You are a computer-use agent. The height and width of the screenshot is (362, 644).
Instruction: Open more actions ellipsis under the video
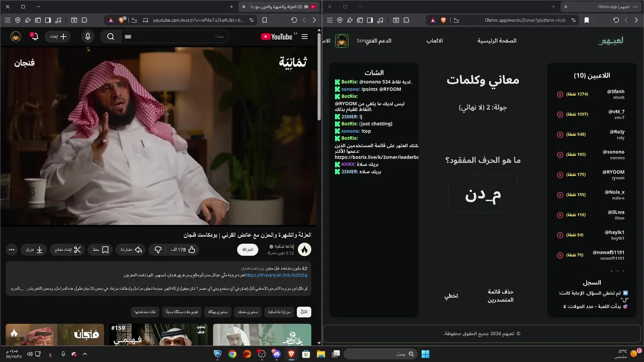12,249
